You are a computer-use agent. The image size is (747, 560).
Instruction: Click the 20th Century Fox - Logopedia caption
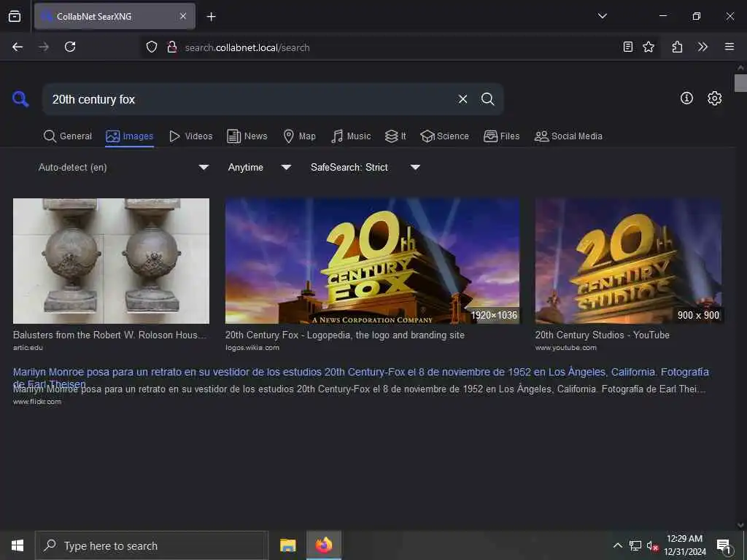tap(345, 335)
